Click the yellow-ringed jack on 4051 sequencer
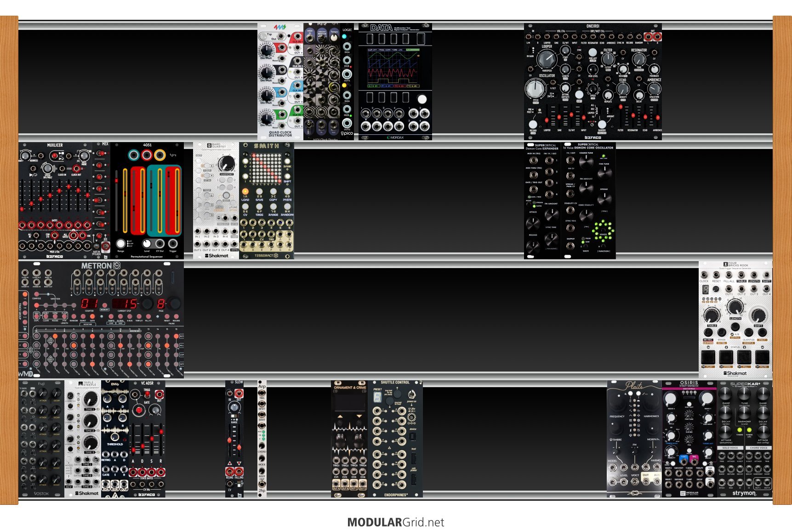Viewport: 792px width, 532px height. click(x=160, y=155)
